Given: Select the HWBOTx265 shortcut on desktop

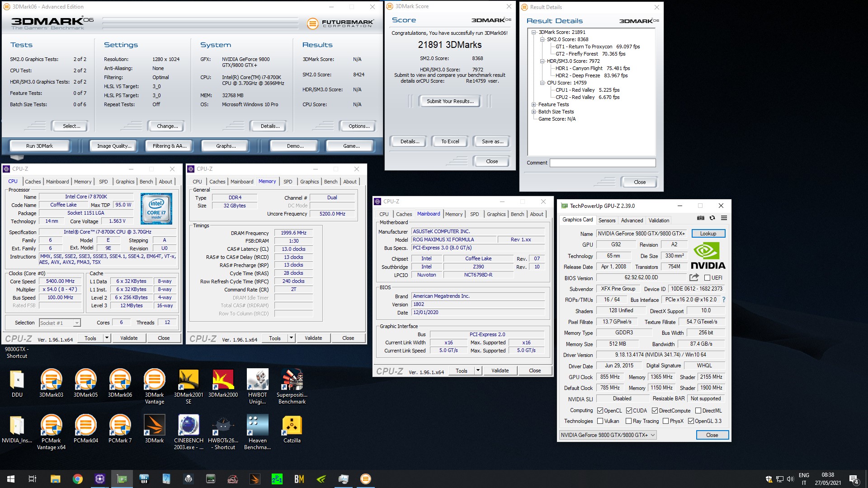Looking at the screenshot, I should pos(223,432).
